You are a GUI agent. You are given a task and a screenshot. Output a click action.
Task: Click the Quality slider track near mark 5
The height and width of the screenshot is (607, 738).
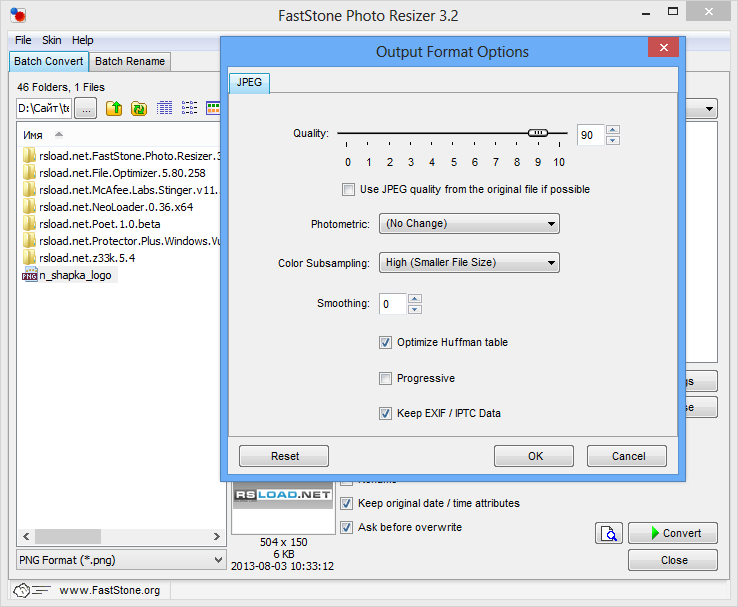point(453,133)
